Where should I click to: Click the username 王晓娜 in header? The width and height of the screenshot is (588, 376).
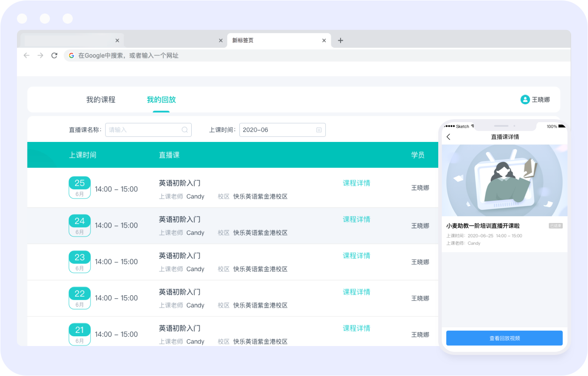point(541,100)
